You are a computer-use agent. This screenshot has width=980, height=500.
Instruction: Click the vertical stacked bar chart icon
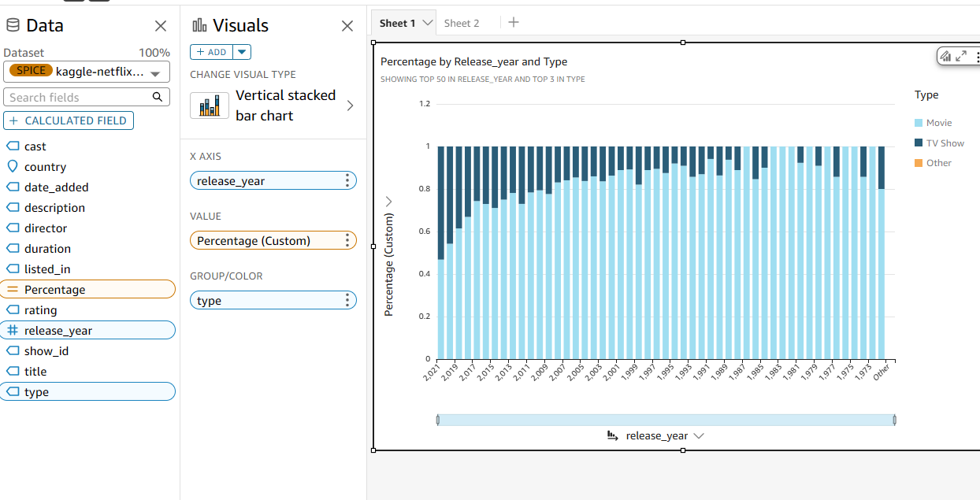pos(210,106)
